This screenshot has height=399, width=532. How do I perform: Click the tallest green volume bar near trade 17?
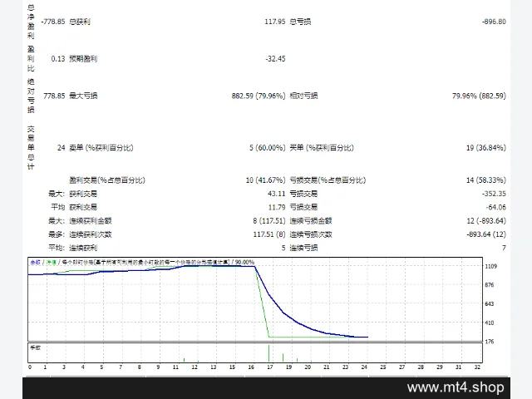(269, 353)
